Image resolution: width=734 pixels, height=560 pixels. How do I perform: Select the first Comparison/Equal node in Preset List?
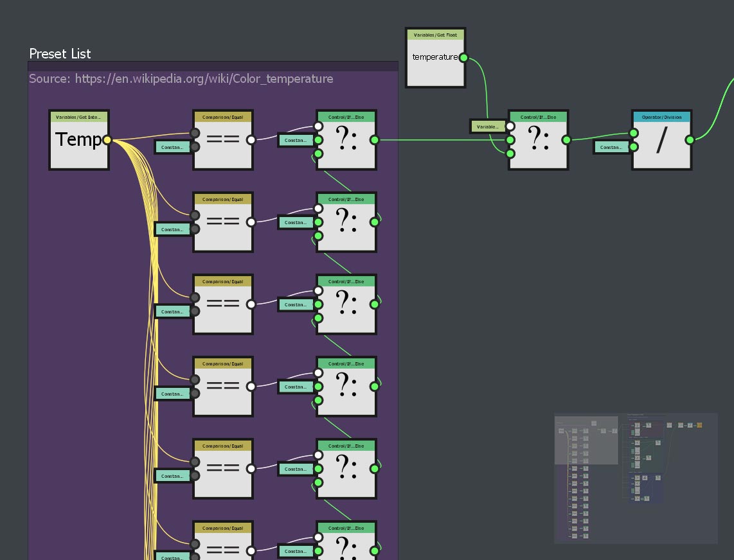pos(223,140)
